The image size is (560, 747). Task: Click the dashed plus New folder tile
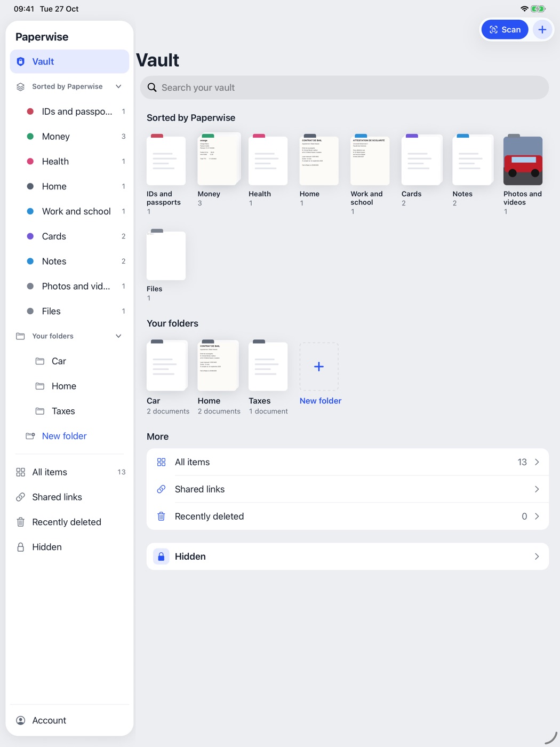tap(319, 367)
